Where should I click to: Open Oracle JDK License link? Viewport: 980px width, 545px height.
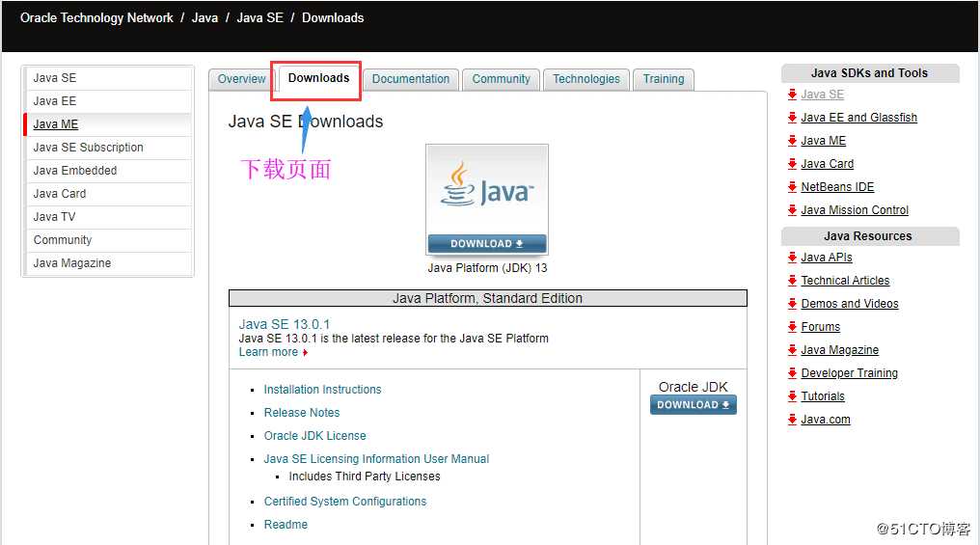tap(315, 436)
